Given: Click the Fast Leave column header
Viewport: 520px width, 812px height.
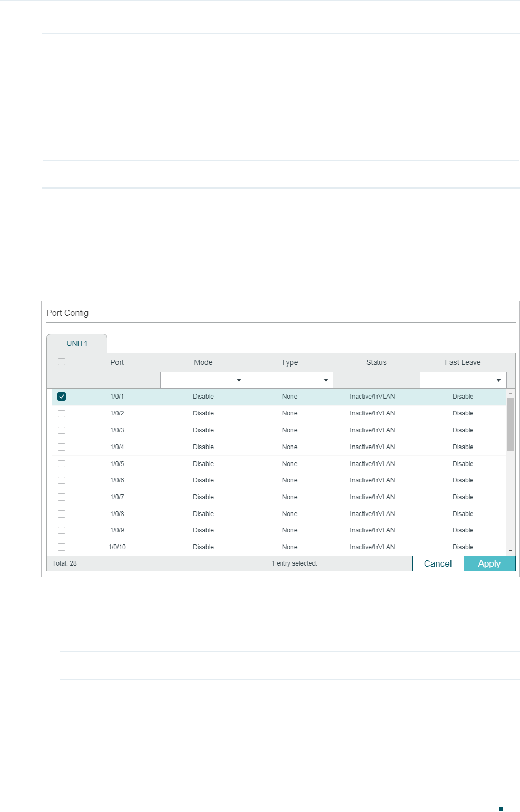Looking at the screenshot, I should (x=463, y=362).
